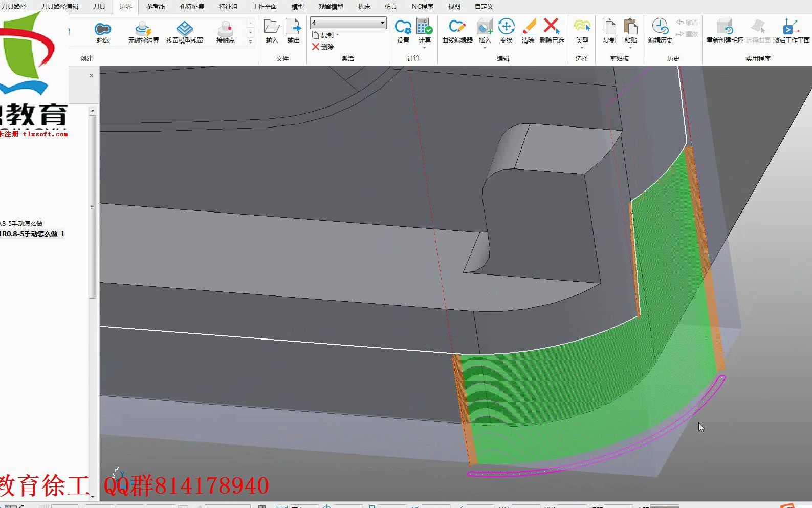Open the 孔特征集 tab
The image size is (812, 508).
click(x=192, y=7)
